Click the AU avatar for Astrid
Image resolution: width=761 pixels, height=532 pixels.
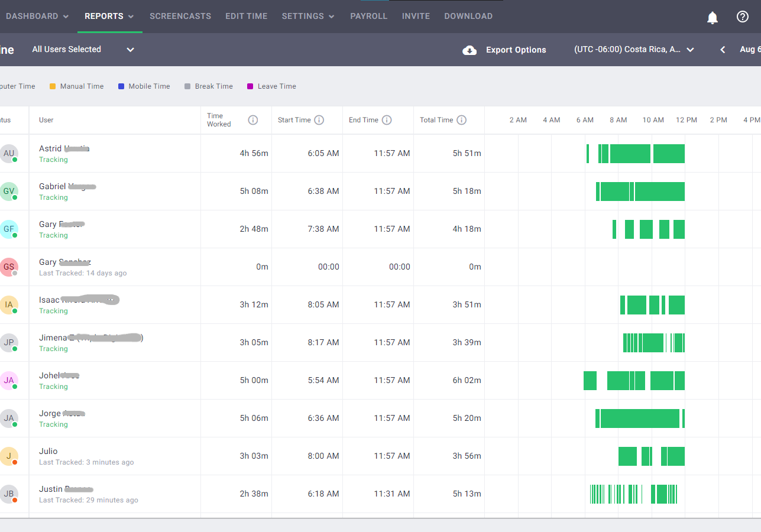click(9, 154)
